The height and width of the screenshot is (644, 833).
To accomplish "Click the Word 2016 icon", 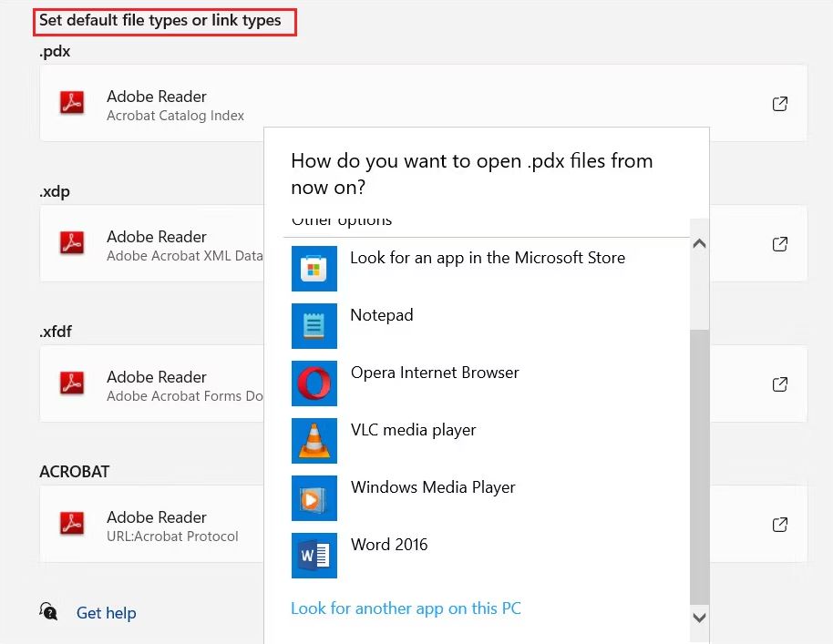I will tap(314, 555).
